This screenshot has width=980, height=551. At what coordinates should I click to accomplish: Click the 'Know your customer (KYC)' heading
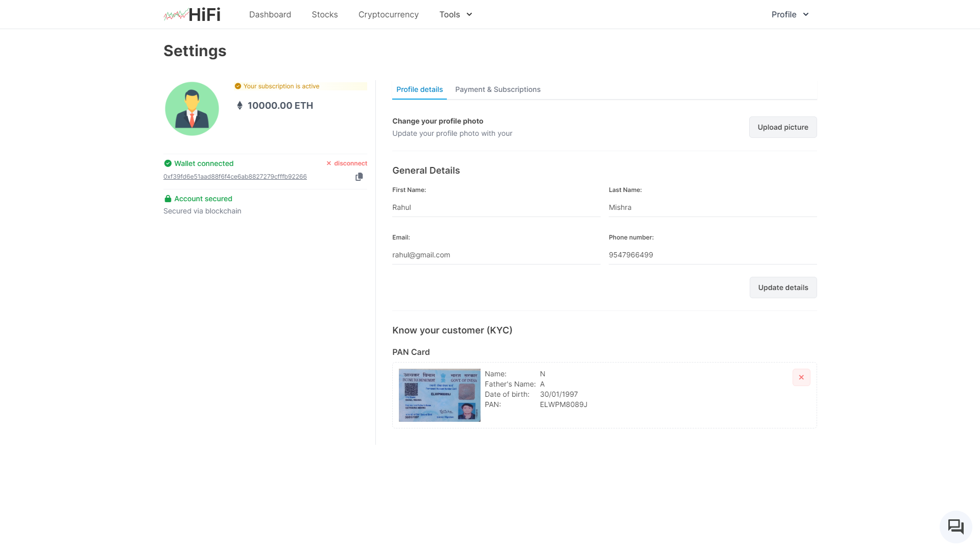[452, 330]
